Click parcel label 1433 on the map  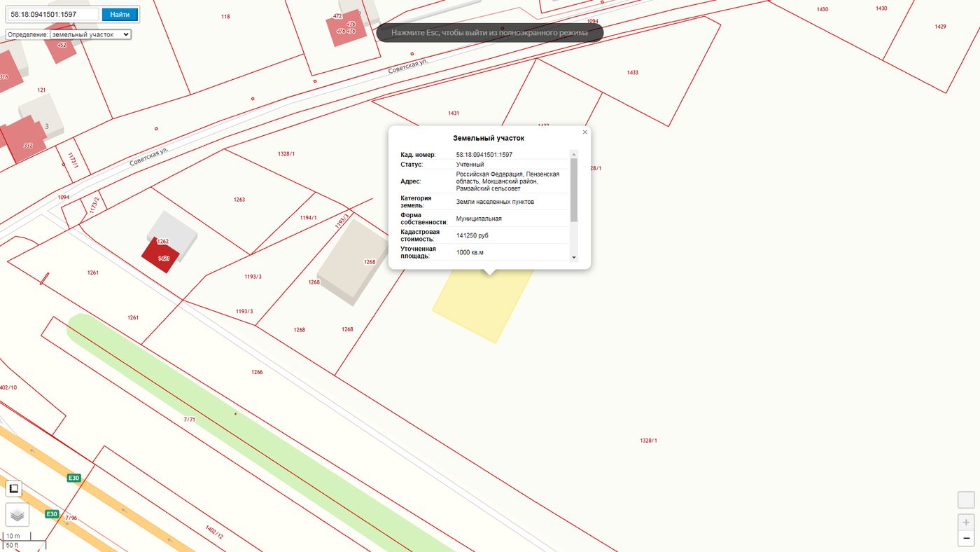pyautogui.click(x=633, y=73)
